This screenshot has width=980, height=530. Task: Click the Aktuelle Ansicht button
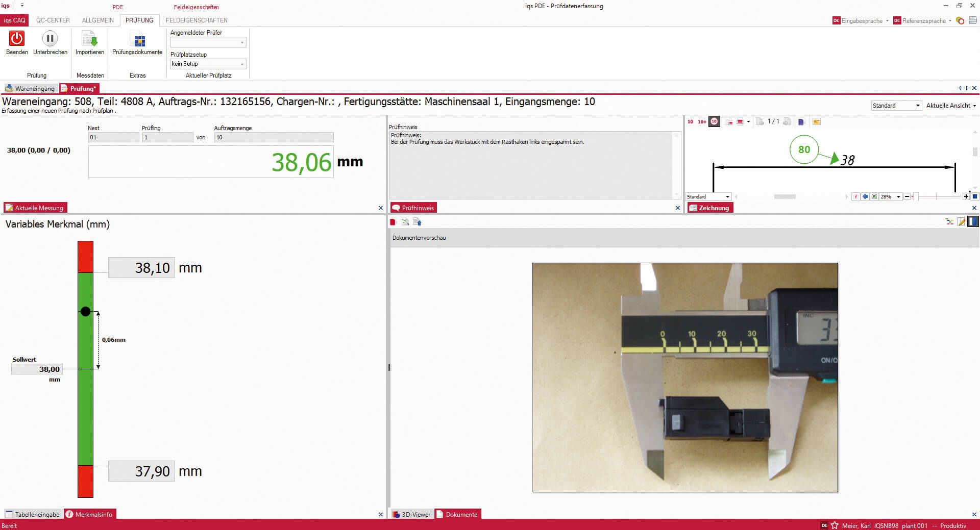tap(950, 106)
